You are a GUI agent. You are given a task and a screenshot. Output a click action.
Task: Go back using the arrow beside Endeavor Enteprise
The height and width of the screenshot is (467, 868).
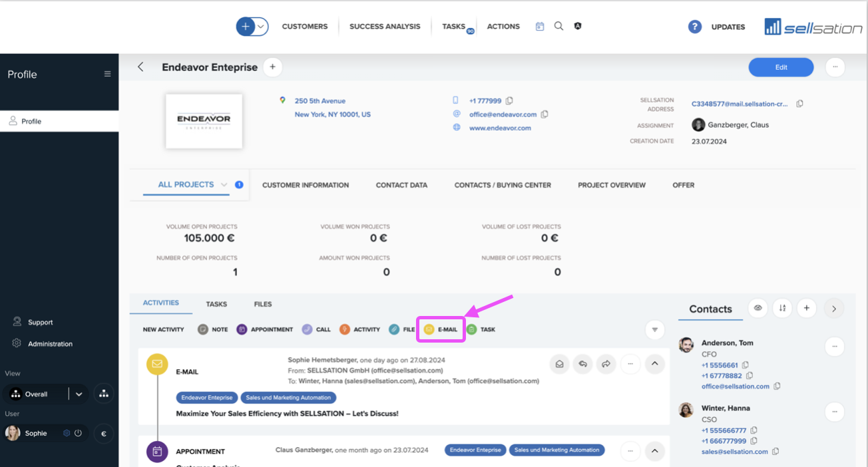[x=140, y=67]
